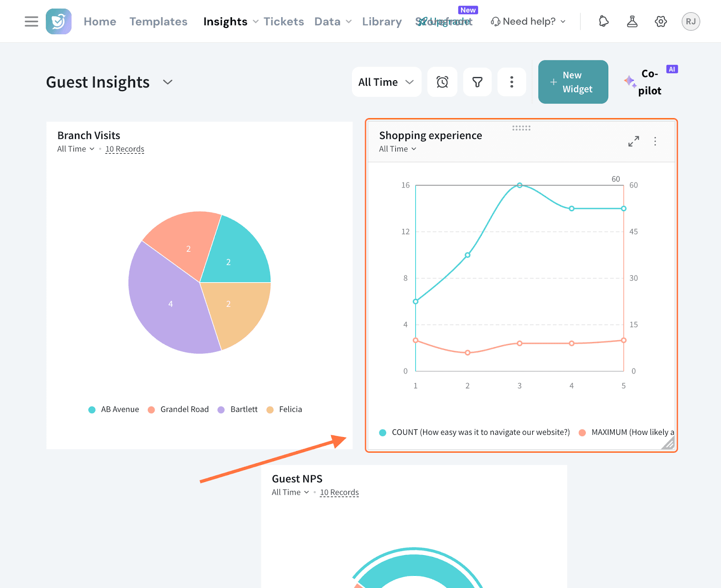Go to the Templates menu item
The width and height of the screenshot is (721, 588).
[x=158, y=22]
